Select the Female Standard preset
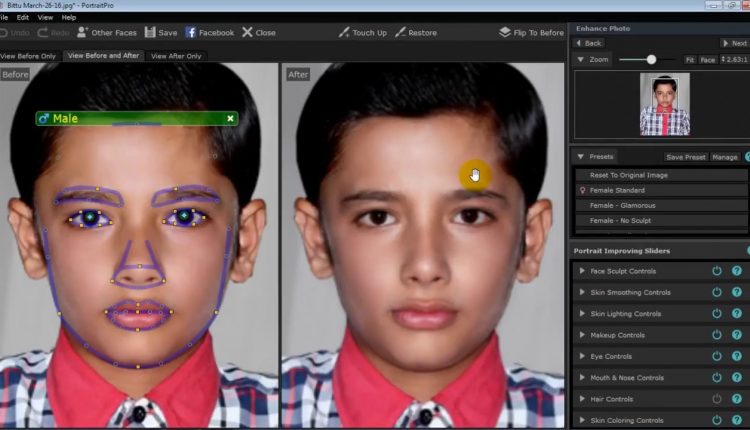This screenshot has height=430, width=750. 661,190
